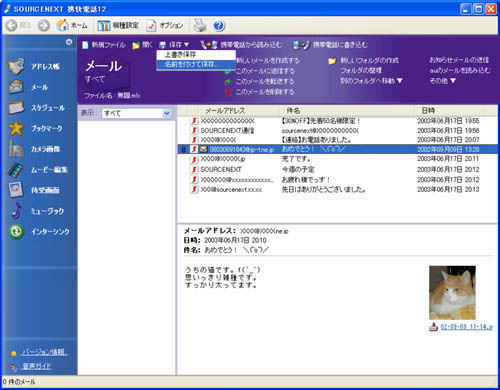500x390 pixels.
Task: Choose 上書き保存 from the save menu
Action: click(x=196, y=55)
